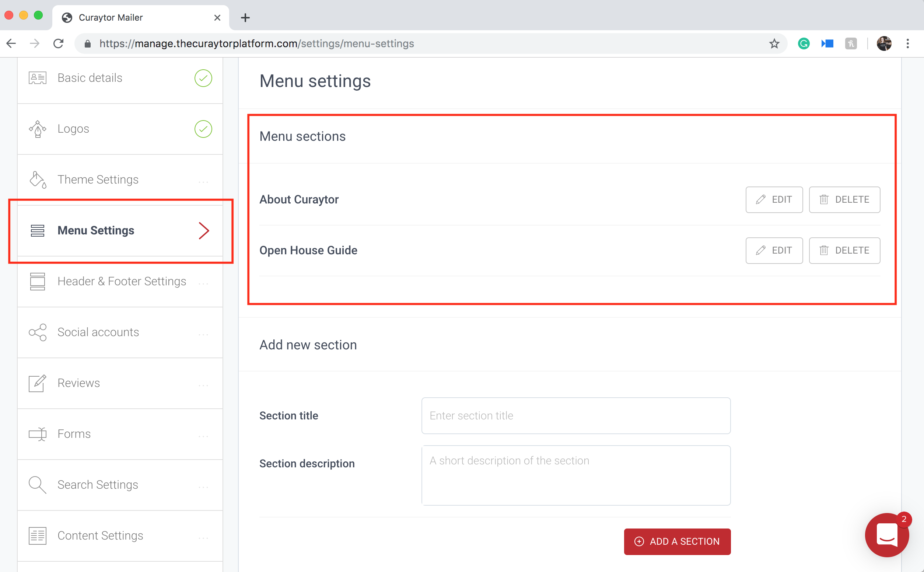Click the dots next to Social accounts

[x=203, y=335]
